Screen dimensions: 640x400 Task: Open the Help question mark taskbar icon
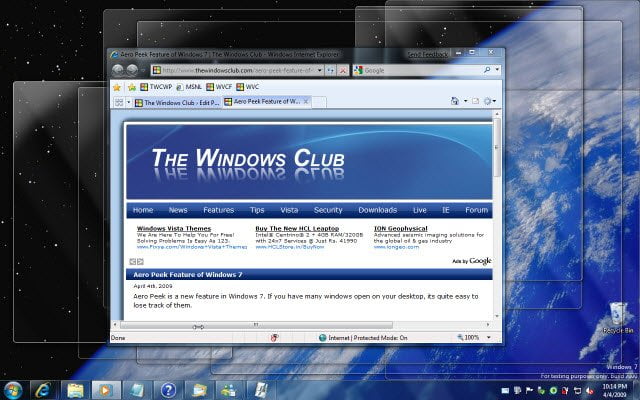(168, 390)
